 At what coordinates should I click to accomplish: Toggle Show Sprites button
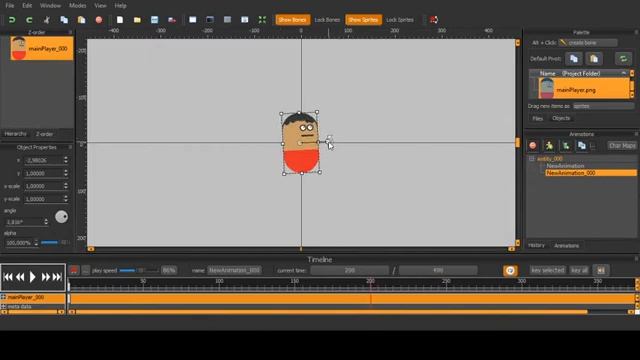point(363,20)
